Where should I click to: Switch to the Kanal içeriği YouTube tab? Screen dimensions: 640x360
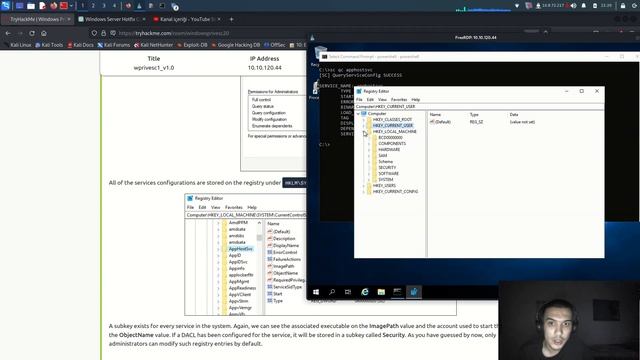point(186,19)
